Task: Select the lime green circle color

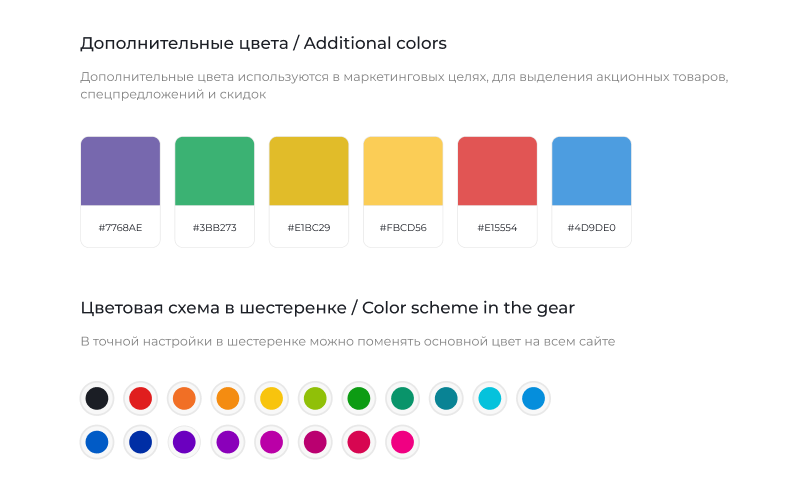Action: (x=315, y=399)
